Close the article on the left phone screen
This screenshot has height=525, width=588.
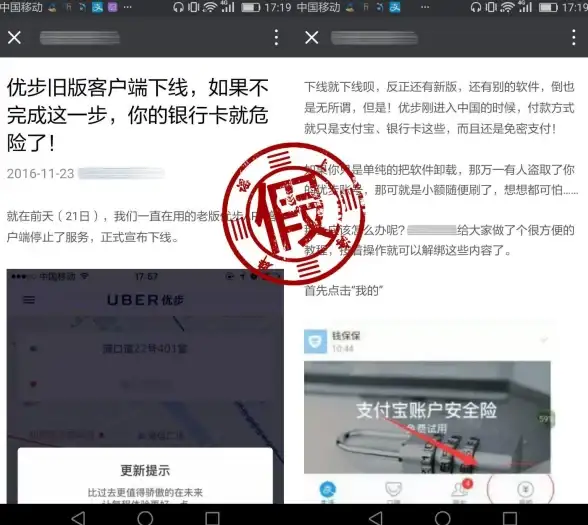(x=14, y=38)
